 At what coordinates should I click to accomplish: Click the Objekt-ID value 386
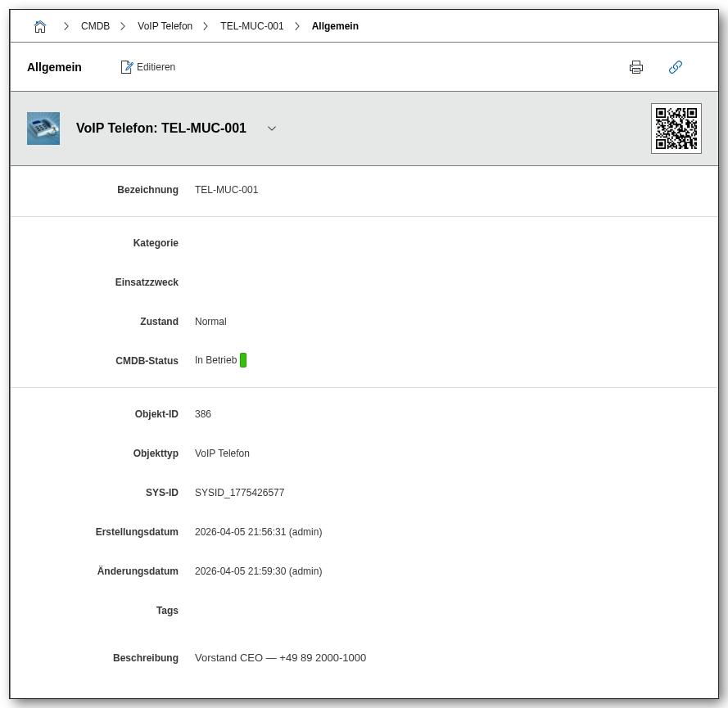(203, 414)
